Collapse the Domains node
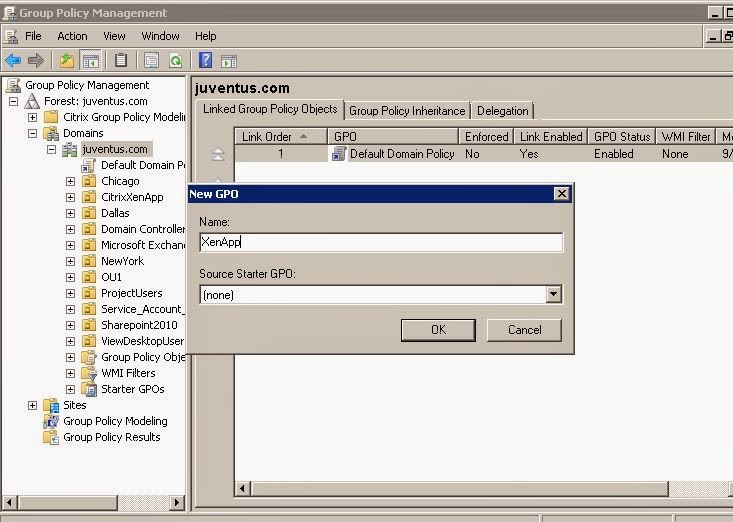The width and height of the screenshot is (733, 522). point(32,133)
